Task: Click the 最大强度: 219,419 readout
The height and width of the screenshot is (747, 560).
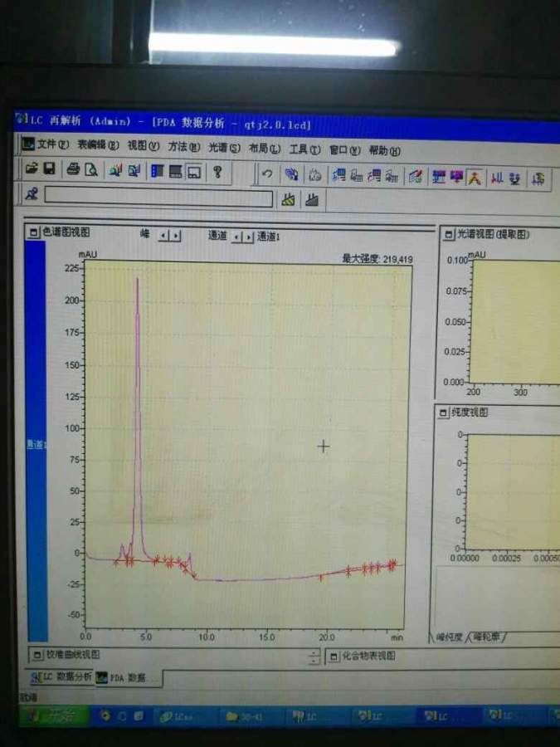Action: click(x=377, y=259)
